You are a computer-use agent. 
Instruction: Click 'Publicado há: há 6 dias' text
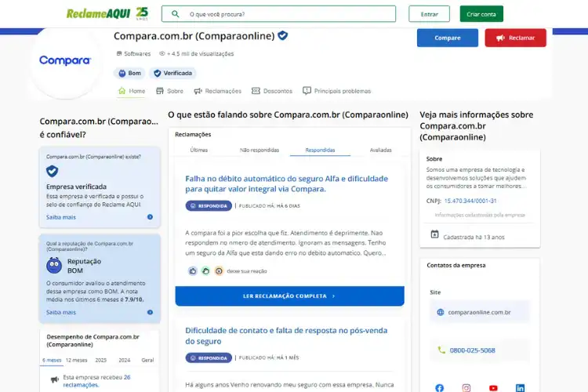tap(269, 206)
